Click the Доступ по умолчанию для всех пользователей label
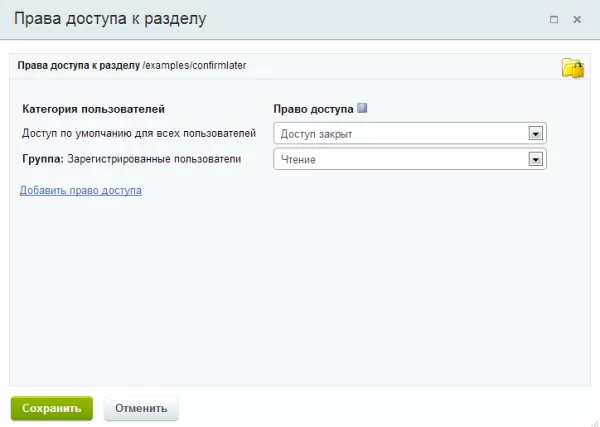This screenshot has height=427, width=600. coord(139,134)
